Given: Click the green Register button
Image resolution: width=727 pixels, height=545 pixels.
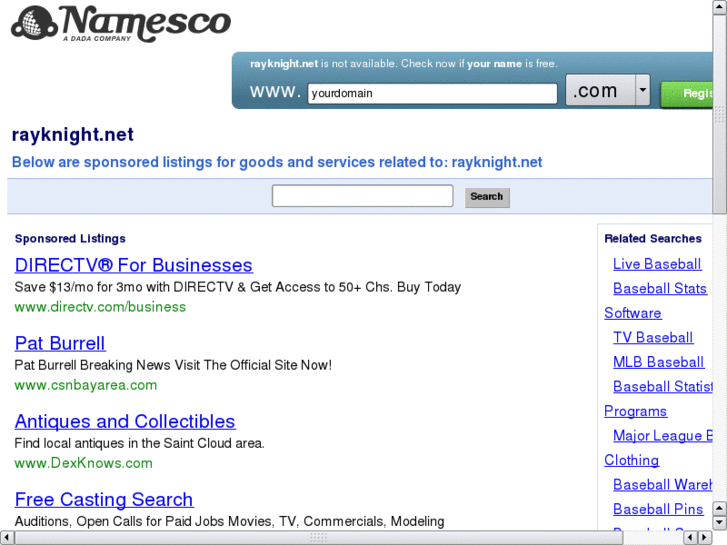Looking at the screenshot, I should [687, 94].
